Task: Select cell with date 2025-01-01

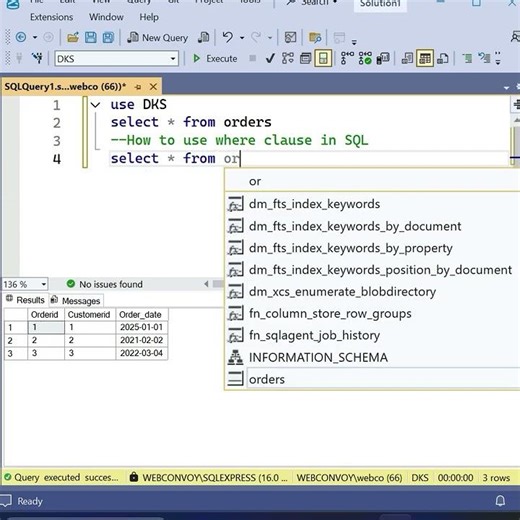Action: pyautogui.click(x=142, y=327)
